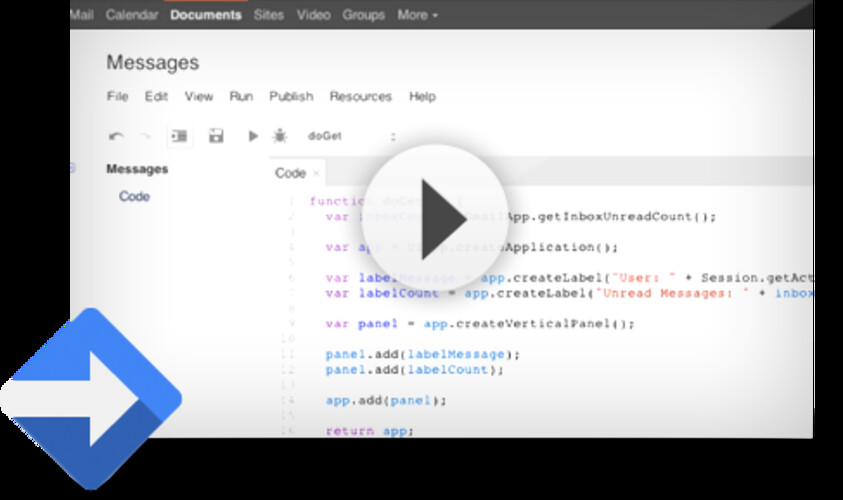Open the Publish menu
The height and width of the screenshot is (500, 843).
[291, 97]
